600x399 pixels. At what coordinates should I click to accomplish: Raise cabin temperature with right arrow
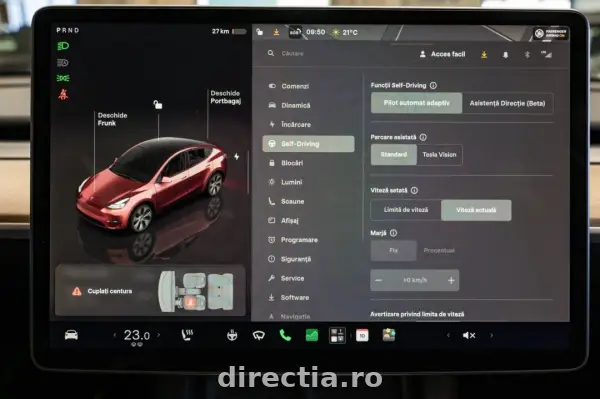[159, 335]
